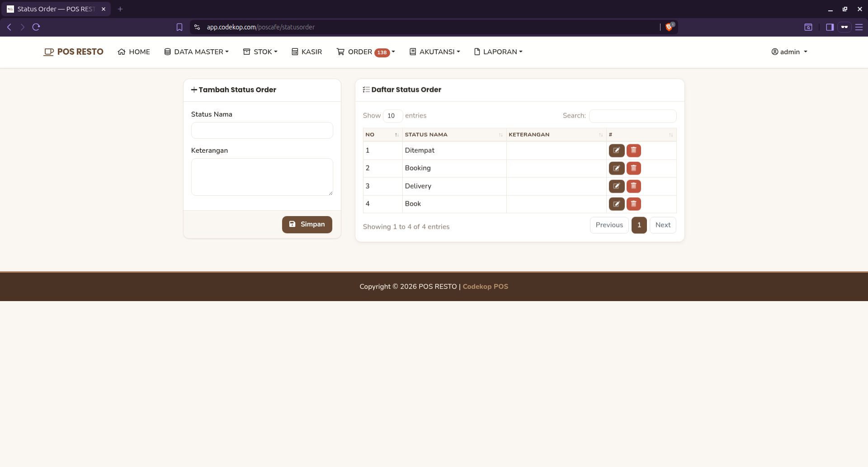Click the browser bookmark icon

(x=179, y=27)
